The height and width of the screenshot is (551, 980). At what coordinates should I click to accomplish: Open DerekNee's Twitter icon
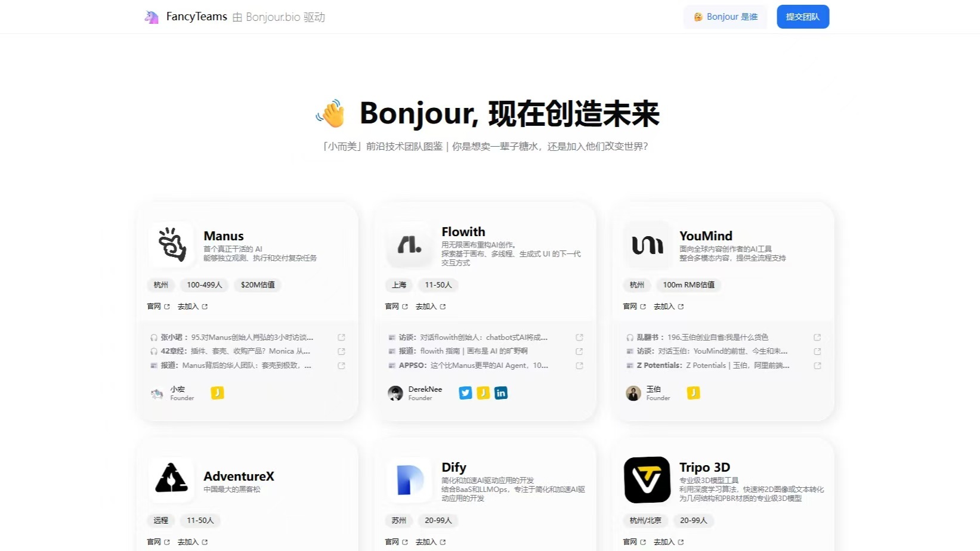click(465, 393)
